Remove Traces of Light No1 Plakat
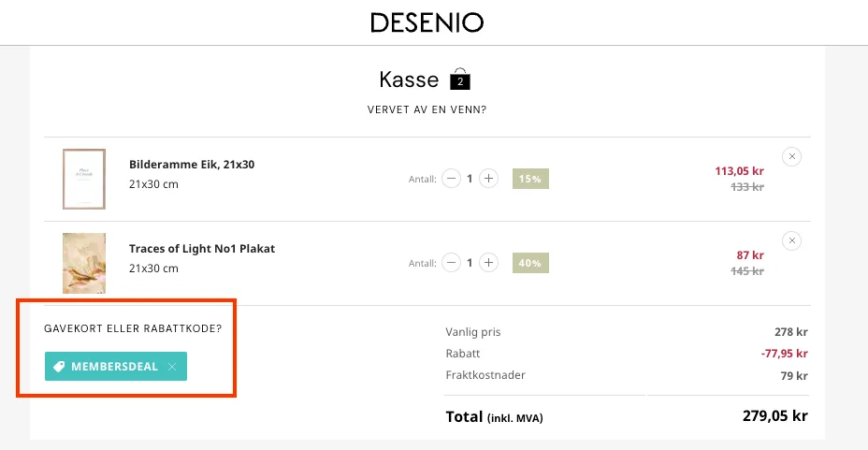The width and height of the screenshot is (868, 450). tap(791, 240)
